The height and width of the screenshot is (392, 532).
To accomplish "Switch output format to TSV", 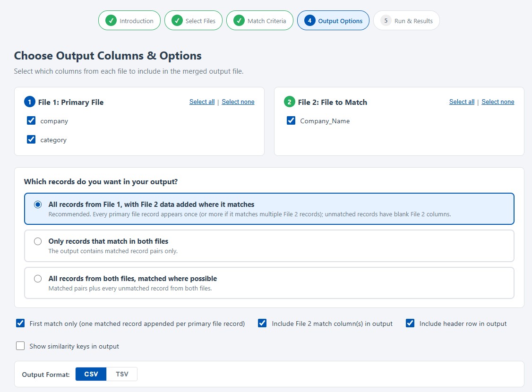I will pos(122,374).
